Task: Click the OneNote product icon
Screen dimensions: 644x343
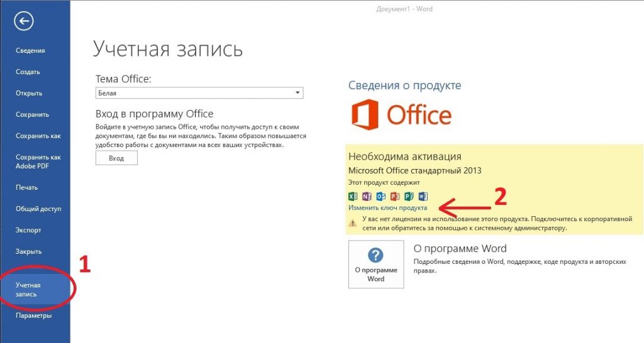Action: pos(367,196)
